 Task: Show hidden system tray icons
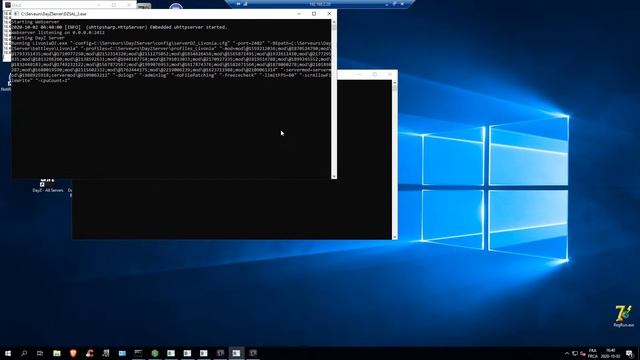[x=567, y=353]
